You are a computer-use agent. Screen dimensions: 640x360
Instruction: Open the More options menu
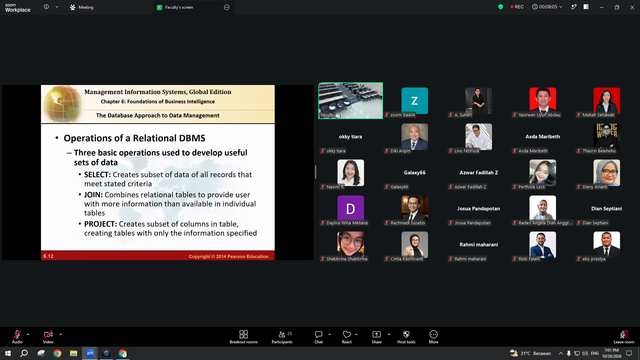433,337
